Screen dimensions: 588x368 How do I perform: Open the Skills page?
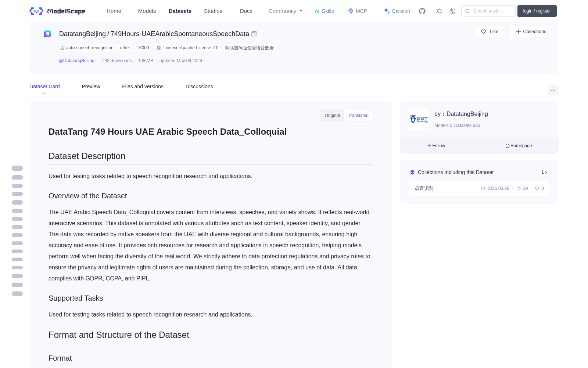pos(324,11)
